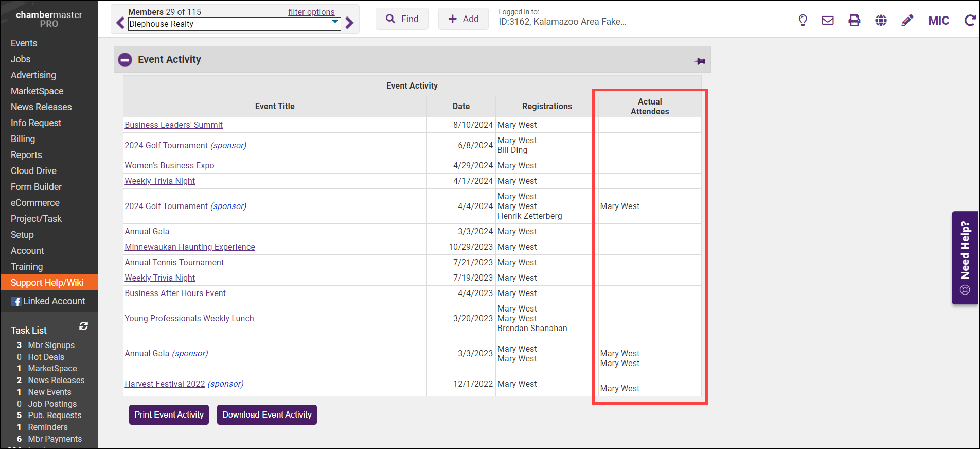Image resolution: width=980 pixels, height=449 pixels.
Task: Go to previous member with left arrow
Action: [x=120, y=23]
